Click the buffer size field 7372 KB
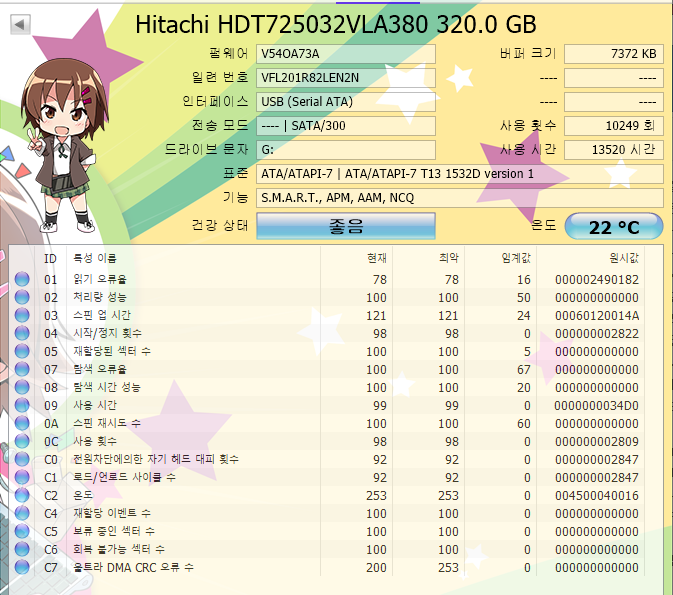The height and width of the screenshot is (595, 673). tap(614, 54)
